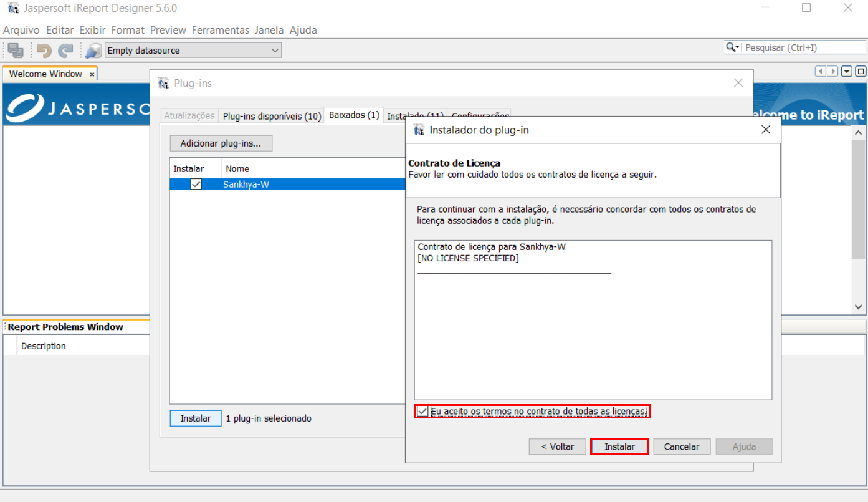Click the Redo toolbar icon
The width and height of the screenshot is (868, 502).
(x=65, y=51)
